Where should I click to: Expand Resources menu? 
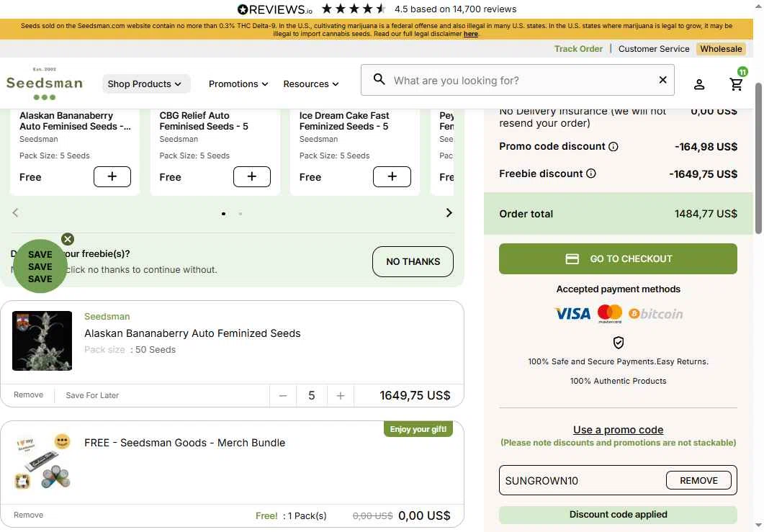click(311, 84)
